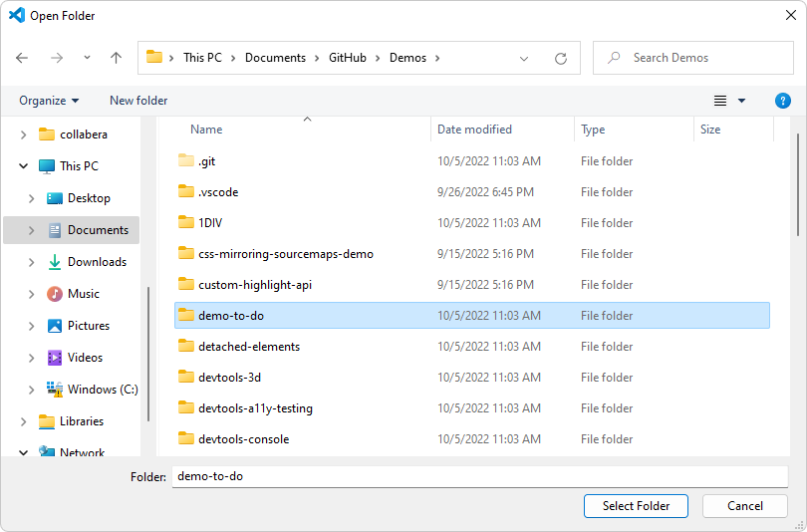Select the devtools-3d folder icon

[x=185, y=377]
